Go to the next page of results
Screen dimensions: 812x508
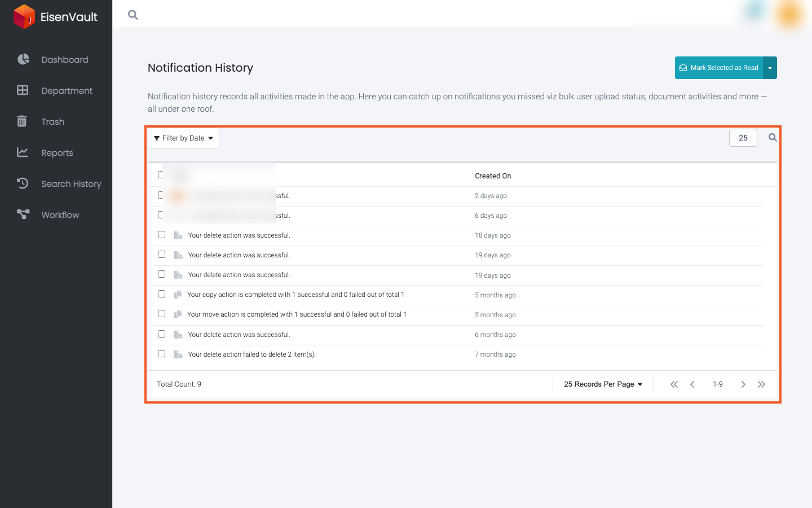pyautogui.click(x=743, y=384)
